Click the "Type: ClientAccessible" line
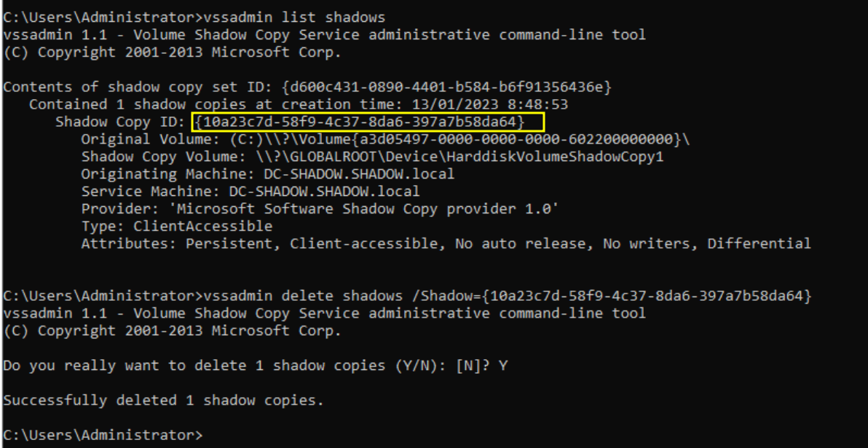 click(x=176, y=227)
